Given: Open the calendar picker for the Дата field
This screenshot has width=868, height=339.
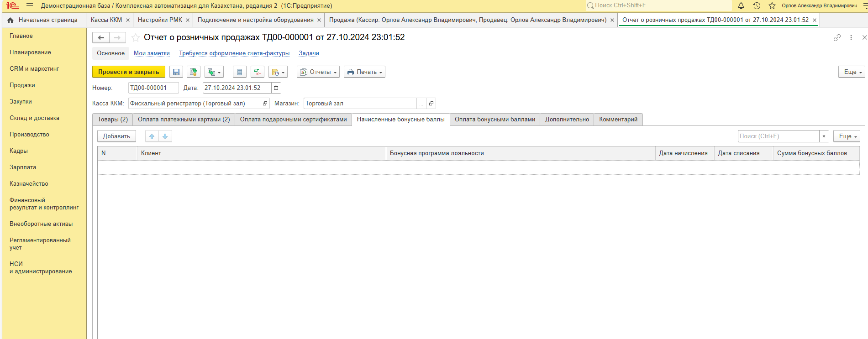Looking at the screenshot, I should (276, 88).
